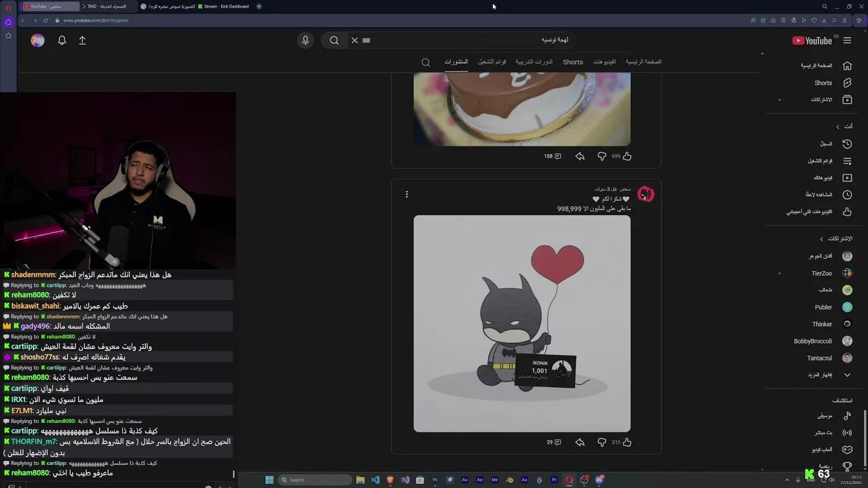Open Publer subscription channel
This screenshot has height=488, width=868.
(x=833, y=307)
